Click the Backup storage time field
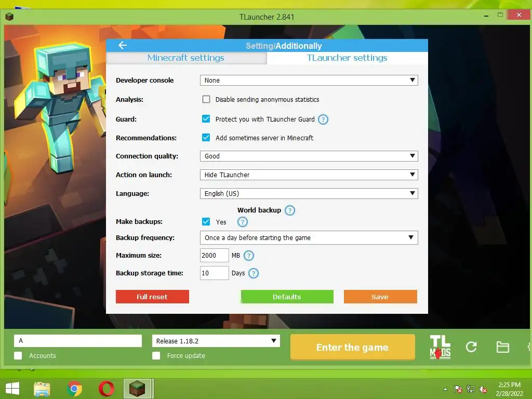Screen dimensions: 532x399 (215, 273)
